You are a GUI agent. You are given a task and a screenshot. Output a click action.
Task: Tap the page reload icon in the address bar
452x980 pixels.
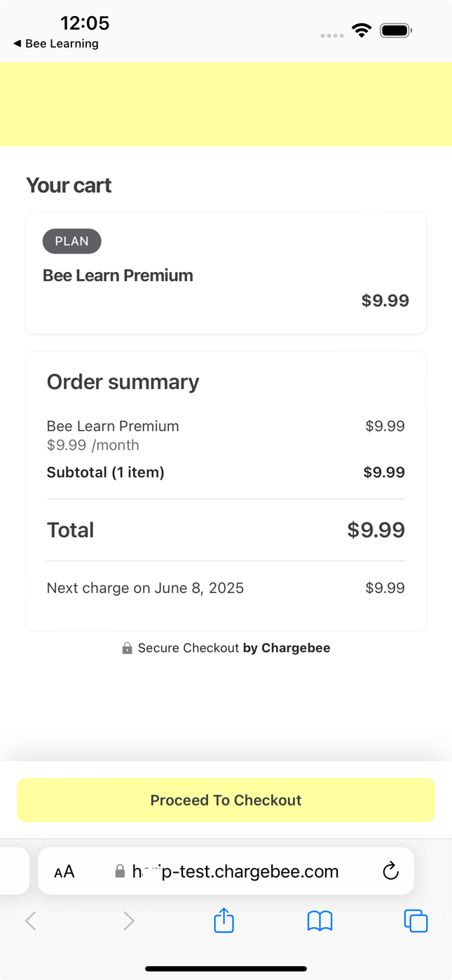(390, 871)
